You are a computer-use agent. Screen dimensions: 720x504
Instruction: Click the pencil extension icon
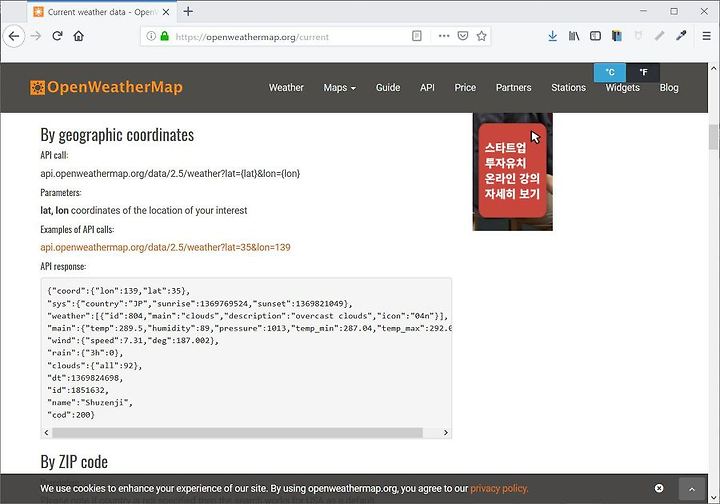click(x=659, y=35)
